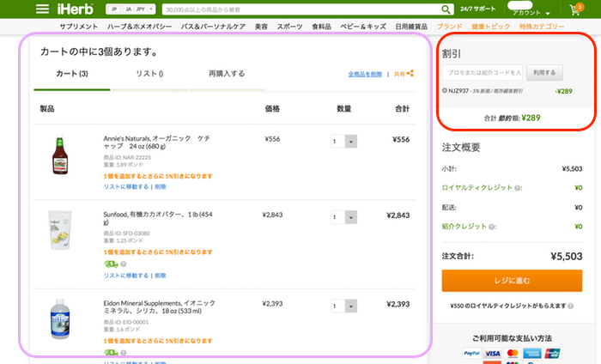Click the PayPal payment icon
Viewport: 601px width, 364px height.
[472, 354]
